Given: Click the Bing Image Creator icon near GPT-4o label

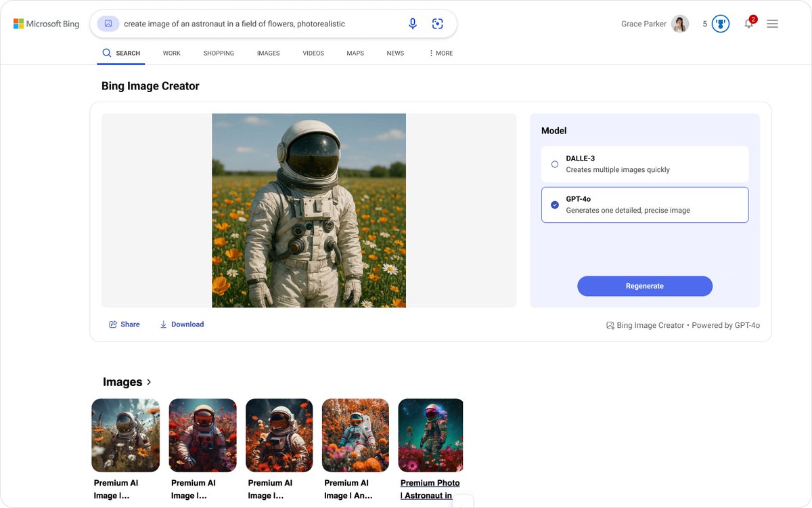Looking at the screenshot, I should [x=610, y=325].
